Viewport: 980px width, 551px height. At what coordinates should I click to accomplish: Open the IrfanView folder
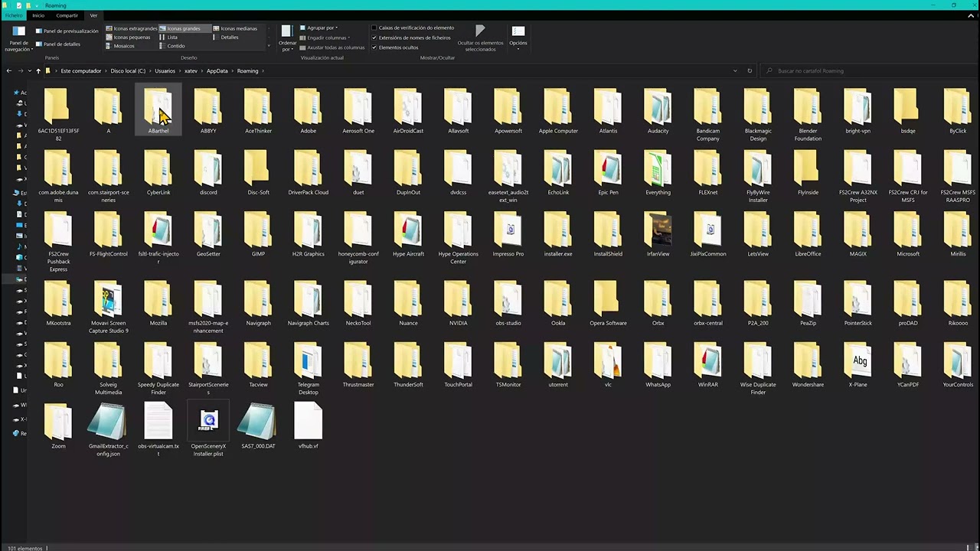click(658, 235)
